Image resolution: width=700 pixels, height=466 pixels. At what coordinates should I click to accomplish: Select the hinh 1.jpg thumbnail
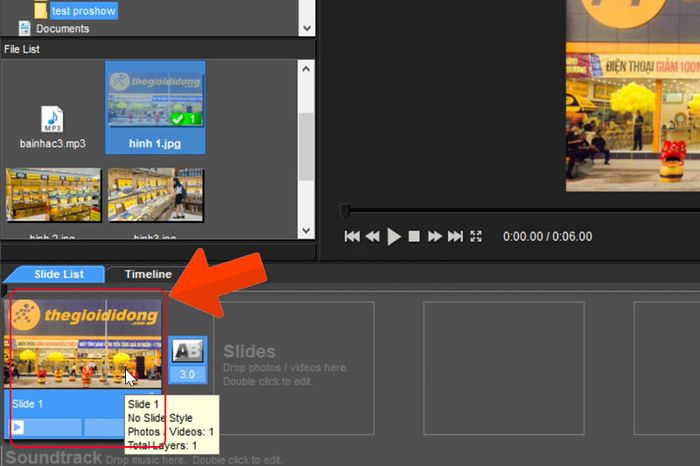pos(155,108)
